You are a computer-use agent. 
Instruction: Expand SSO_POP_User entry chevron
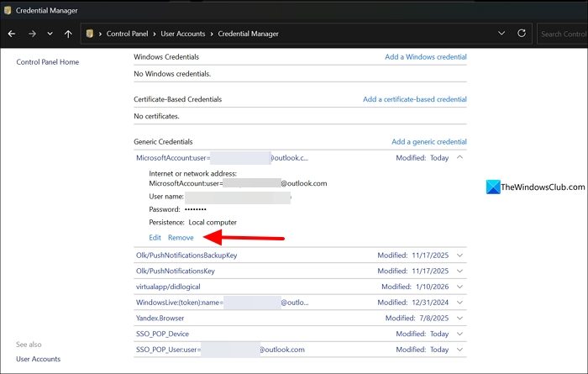(x=459, y=350)
